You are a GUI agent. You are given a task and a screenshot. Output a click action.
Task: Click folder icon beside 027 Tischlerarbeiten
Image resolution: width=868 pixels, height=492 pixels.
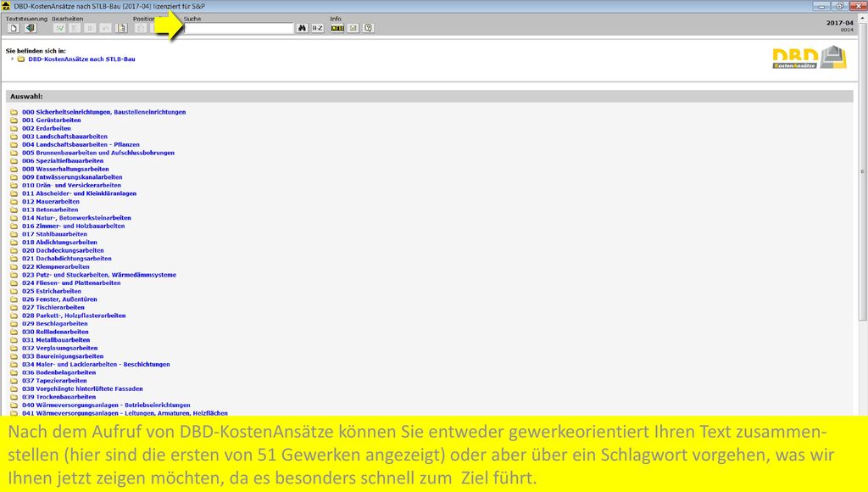click(x=14, y=307)
